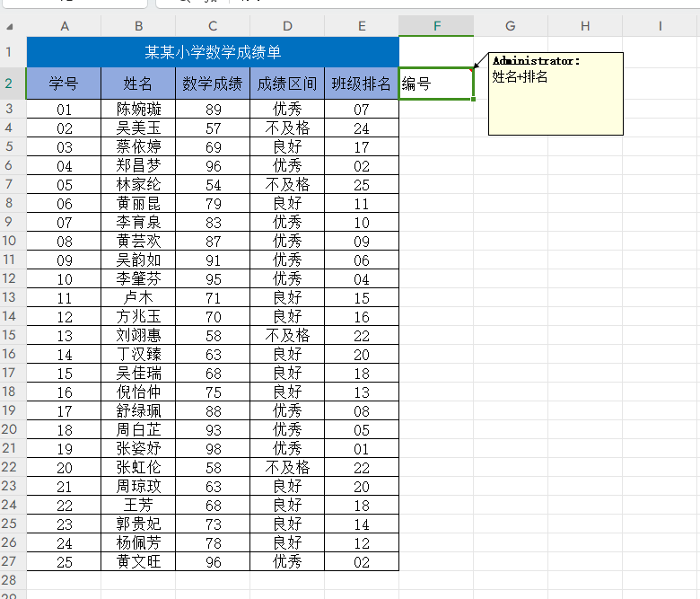
Task: Click the 数学成绩 header cell
Action: [213, 84]
